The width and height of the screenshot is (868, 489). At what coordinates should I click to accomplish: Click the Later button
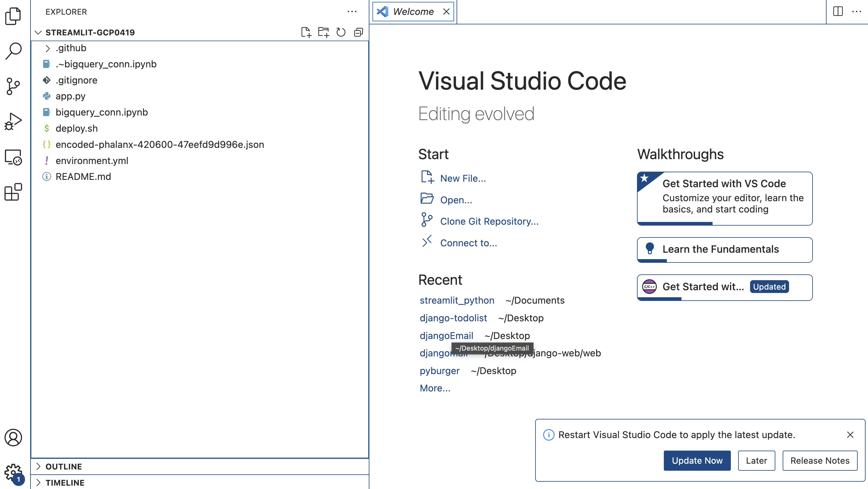[756, 460]
